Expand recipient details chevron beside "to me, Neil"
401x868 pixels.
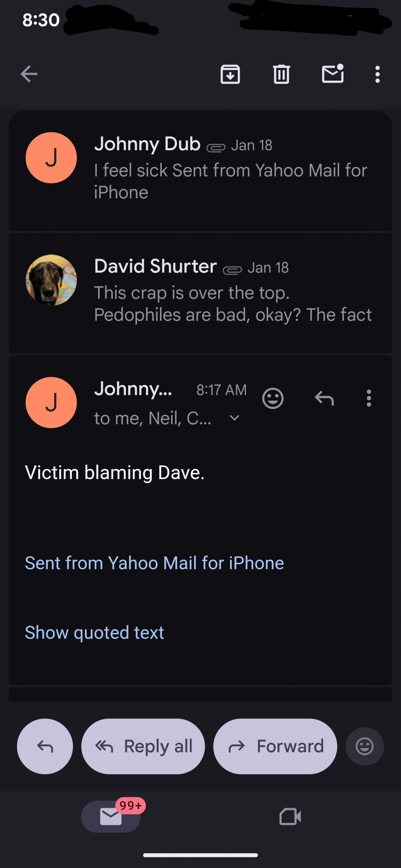(x=234, y=418)
